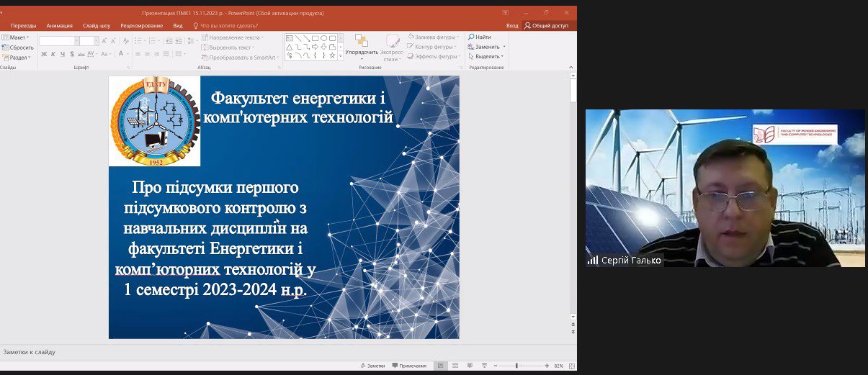Viewport: 868px width, 375px height.
Task: Apply numbered list
Action: (153, 41)
